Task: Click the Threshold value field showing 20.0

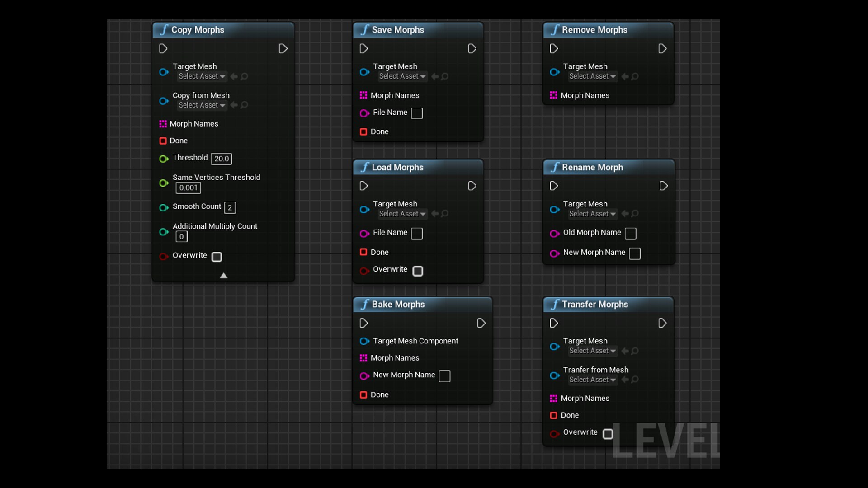Action: click(x=222, y=159)
